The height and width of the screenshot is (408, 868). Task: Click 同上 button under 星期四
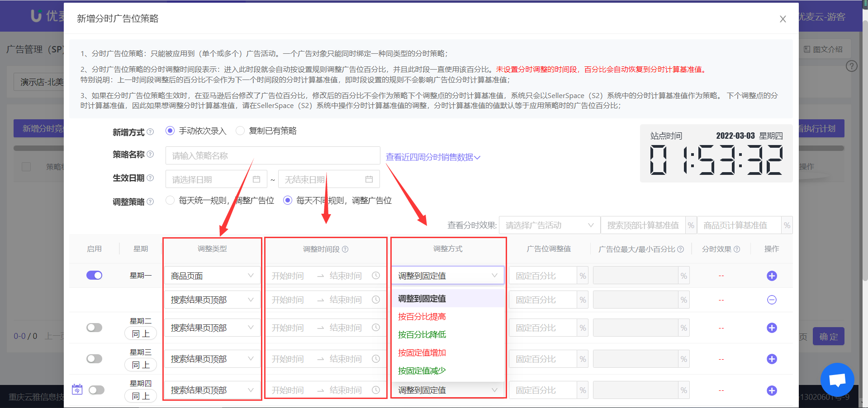click(141, 396)
